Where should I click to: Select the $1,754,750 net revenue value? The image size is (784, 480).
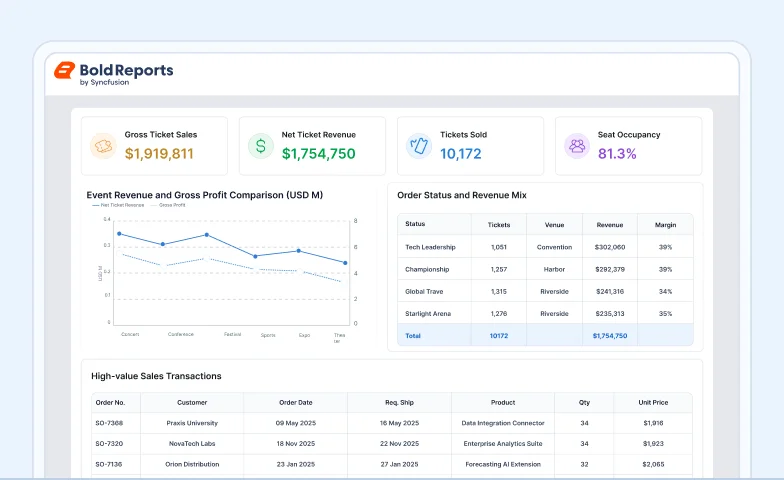click(318, 154)
